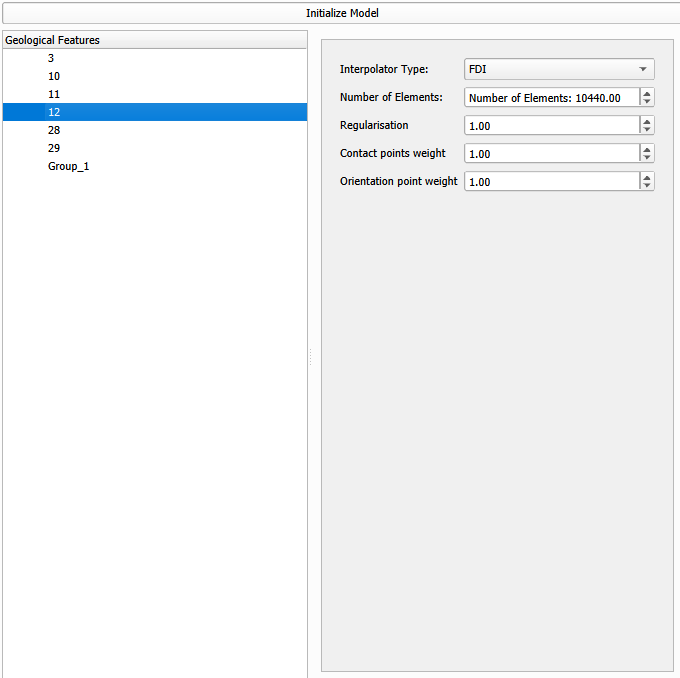Click the Number of Elements field
Viewport: 680px width, 678px height.
coord(552,98)
